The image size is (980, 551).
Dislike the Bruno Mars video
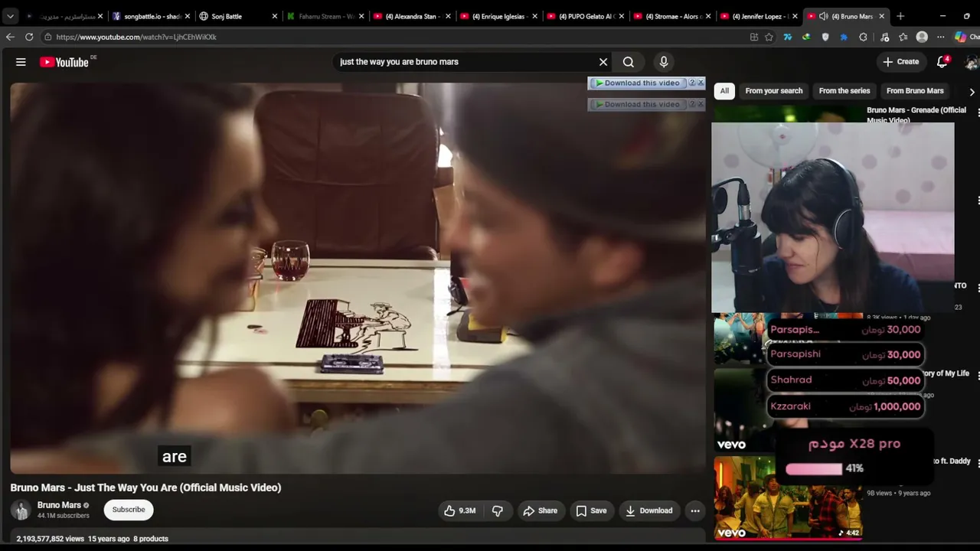click(497, 510)
